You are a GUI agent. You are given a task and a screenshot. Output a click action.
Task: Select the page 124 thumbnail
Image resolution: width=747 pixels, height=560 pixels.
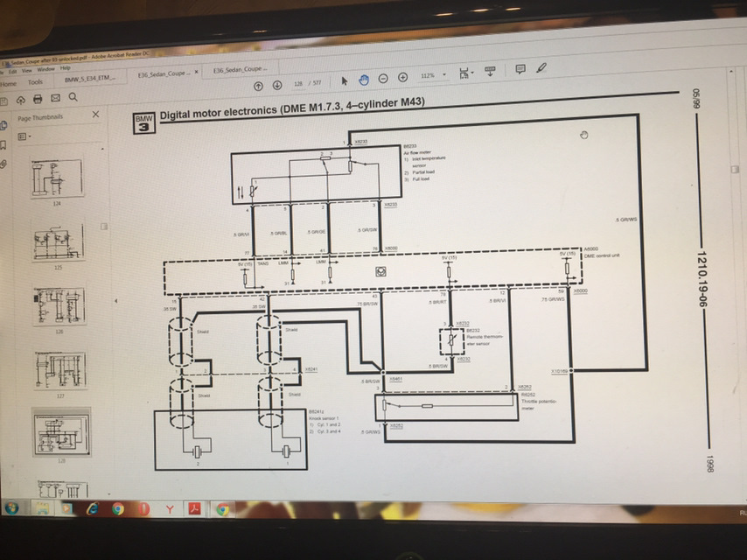point(57,178)
